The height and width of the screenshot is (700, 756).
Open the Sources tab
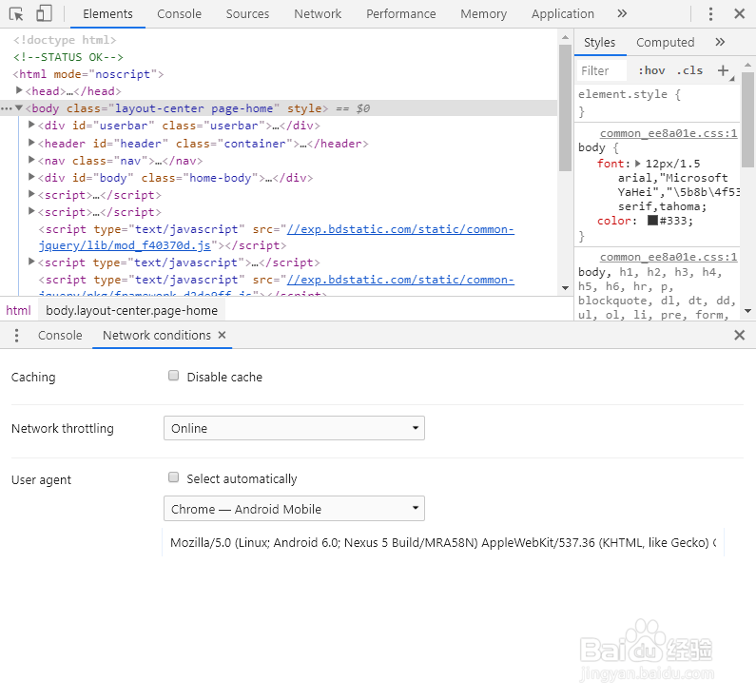[247, 14]
